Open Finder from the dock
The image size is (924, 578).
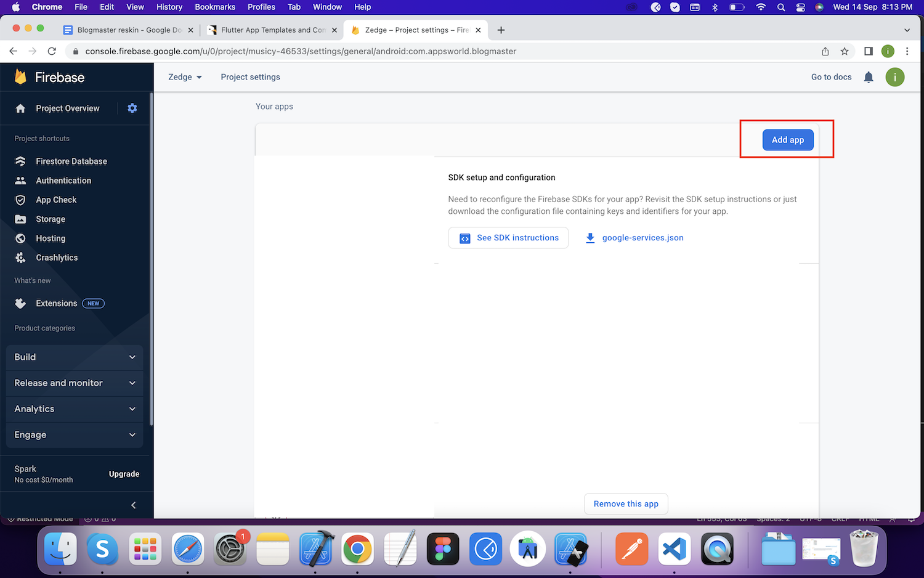pos(60,548)
